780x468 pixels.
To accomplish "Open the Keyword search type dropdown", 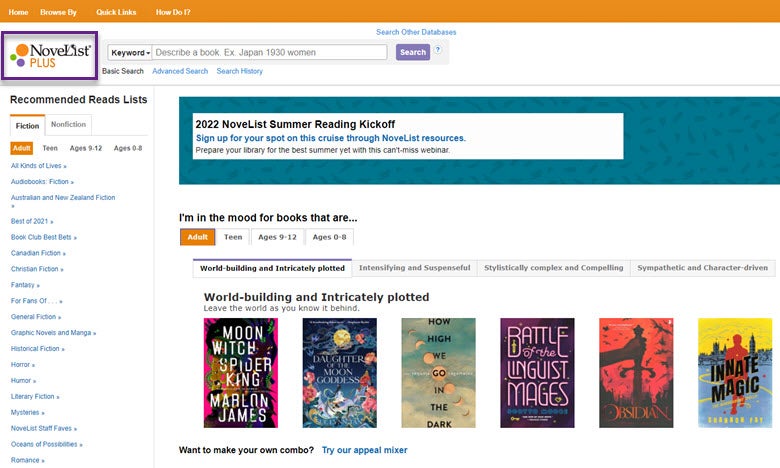I will pyautogui.click(x=130, y=53).
